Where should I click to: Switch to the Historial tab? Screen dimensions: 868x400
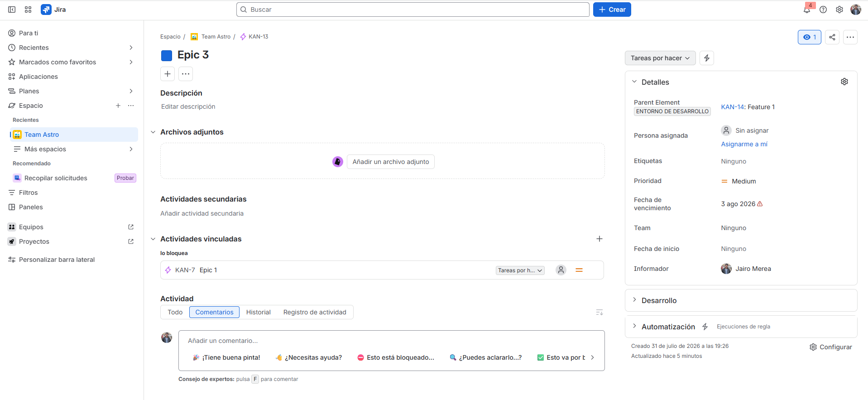pos(259,312)
